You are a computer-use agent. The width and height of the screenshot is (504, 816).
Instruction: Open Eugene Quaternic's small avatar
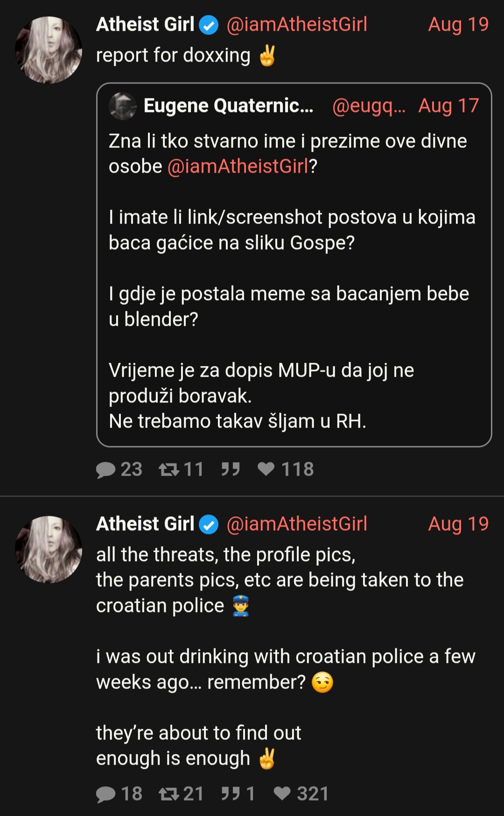123,106
